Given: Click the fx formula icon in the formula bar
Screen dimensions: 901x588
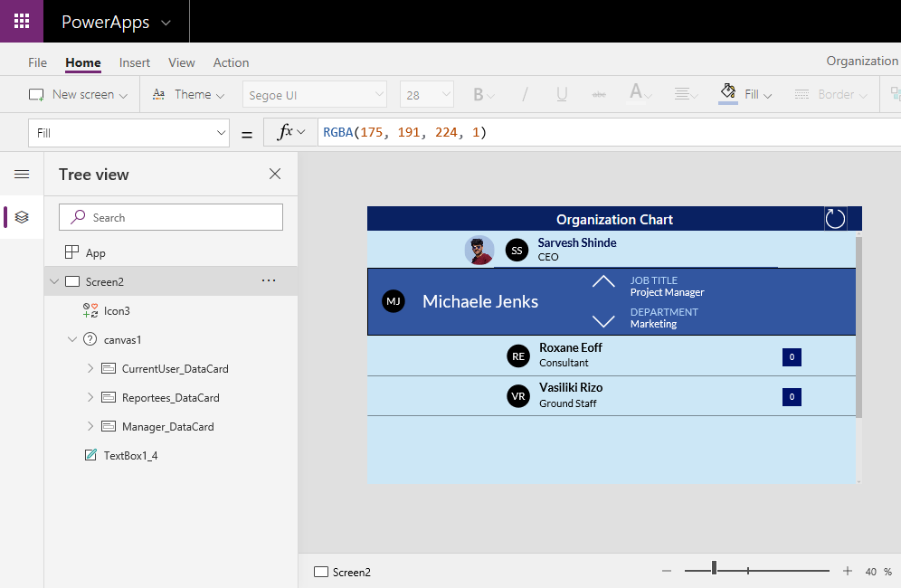Looking at the screenshot, I should pyautogui.click(x=284, y=132).
